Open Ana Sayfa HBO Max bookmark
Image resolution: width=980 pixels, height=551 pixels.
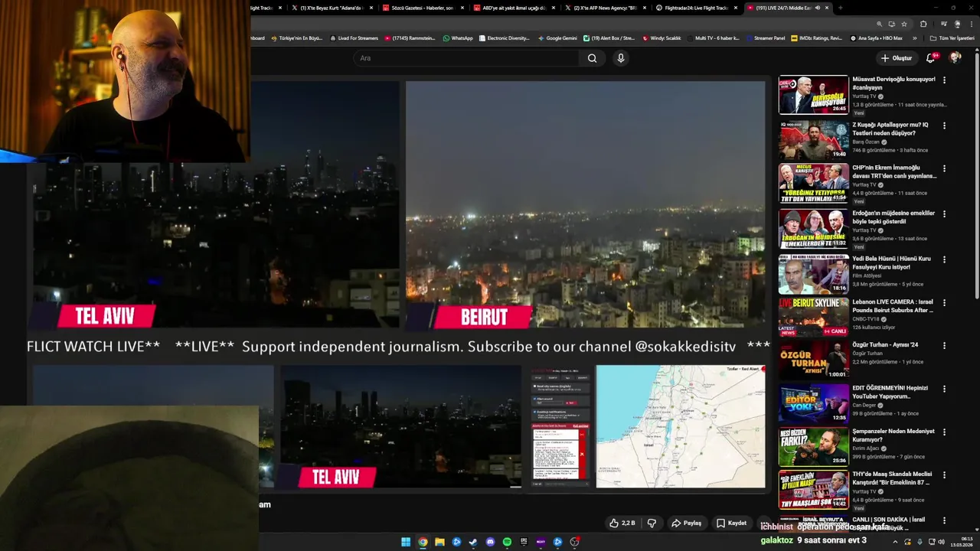click(877, 38)
